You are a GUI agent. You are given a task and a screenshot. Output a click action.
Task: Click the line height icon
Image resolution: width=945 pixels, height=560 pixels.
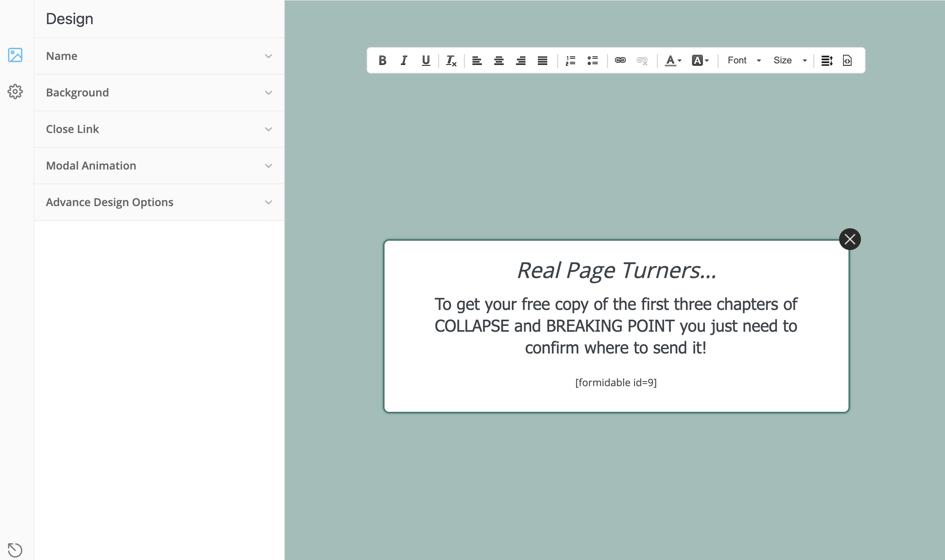click(827, 61)
